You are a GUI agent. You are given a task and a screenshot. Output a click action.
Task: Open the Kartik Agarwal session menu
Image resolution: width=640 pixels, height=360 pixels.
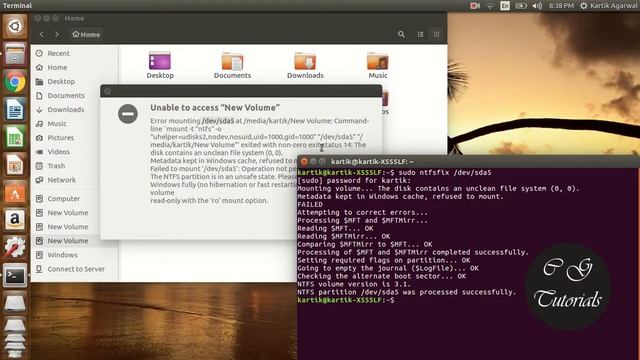[x=609, y=6]
